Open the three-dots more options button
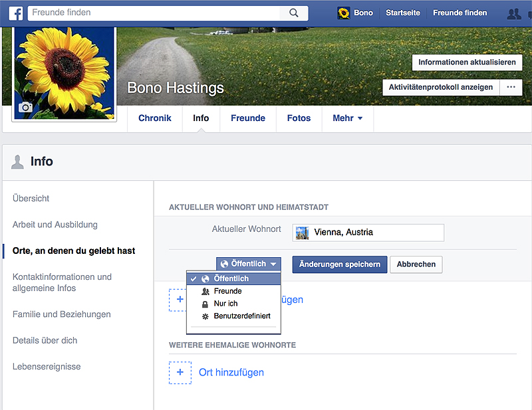Viewport: 532px width, 410px height. click(511, 87)
